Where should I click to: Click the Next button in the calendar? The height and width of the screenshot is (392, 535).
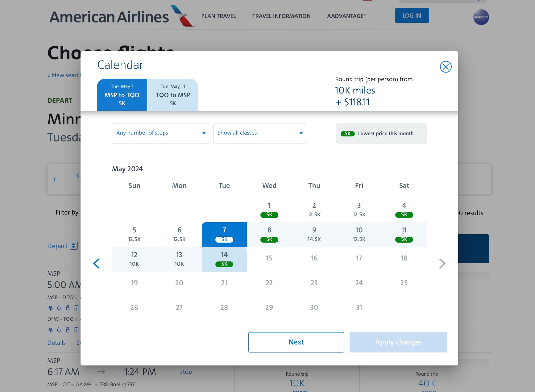[x=296, y=342]
